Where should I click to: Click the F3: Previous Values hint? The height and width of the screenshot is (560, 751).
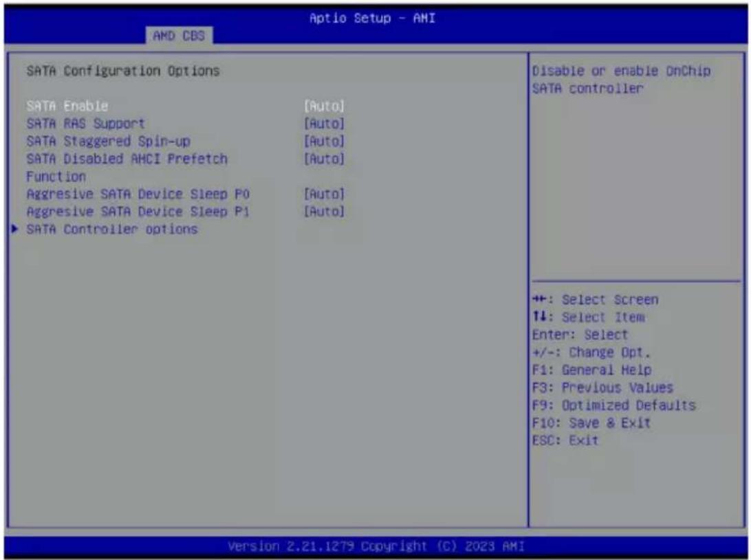click(602, 388)
